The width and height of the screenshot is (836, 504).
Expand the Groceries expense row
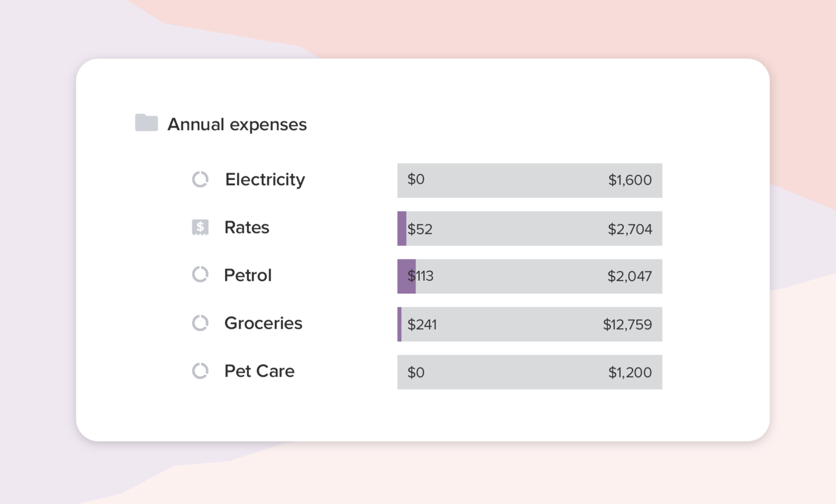tap(263, 323)
